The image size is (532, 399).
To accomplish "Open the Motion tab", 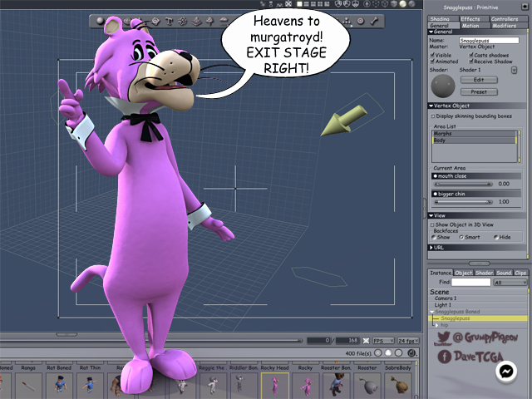I will 475,26.
